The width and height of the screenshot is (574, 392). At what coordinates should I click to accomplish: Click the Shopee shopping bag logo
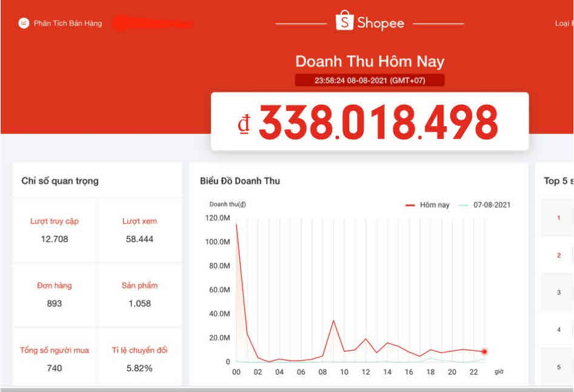click(344, 21)
